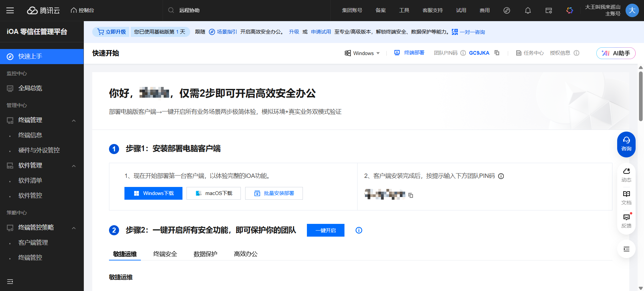Click the floating list-collapse icon

click(x=626, y=249)
